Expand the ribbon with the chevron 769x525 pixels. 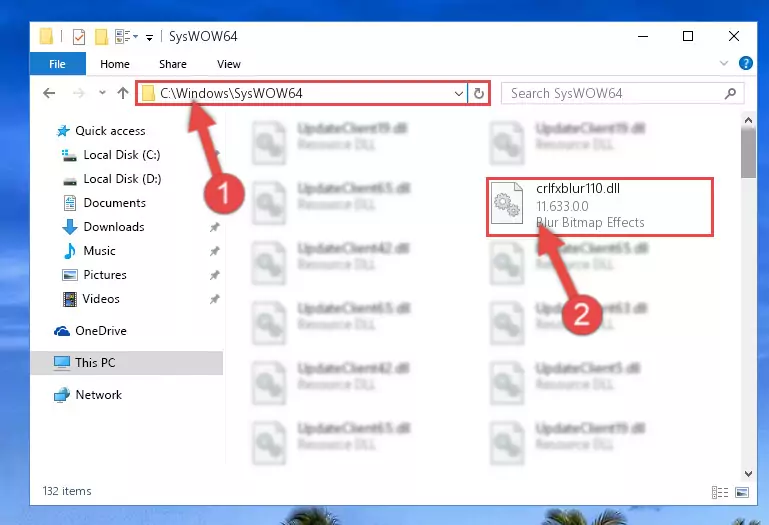pos(723,63)
